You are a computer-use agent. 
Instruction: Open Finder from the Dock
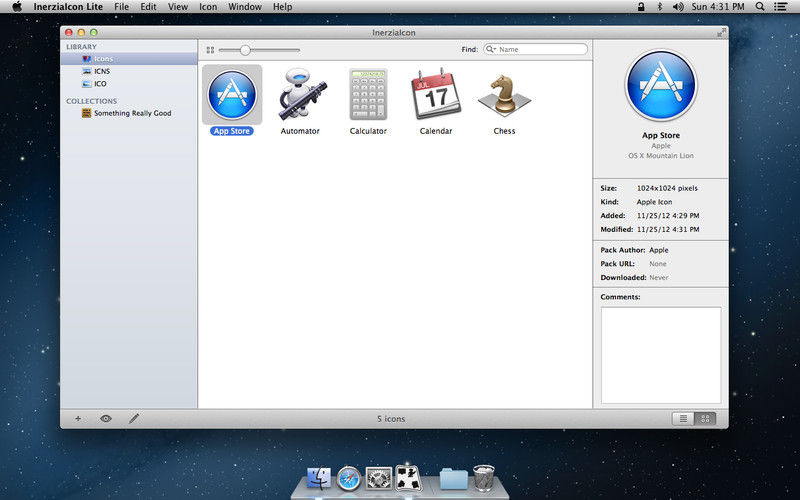pos(319,479)
